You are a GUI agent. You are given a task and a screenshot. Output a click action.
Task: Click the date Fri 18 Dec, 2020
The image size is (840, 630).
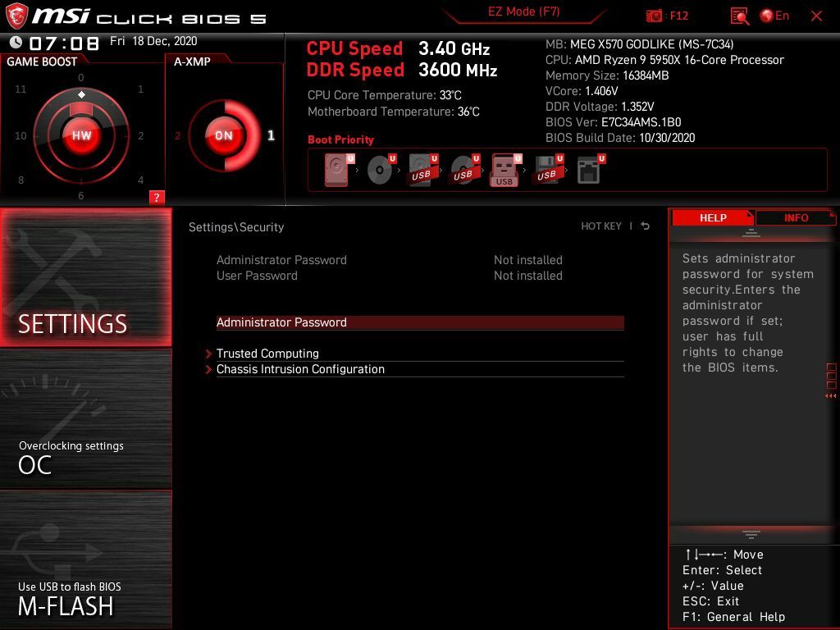coord(153,41)
